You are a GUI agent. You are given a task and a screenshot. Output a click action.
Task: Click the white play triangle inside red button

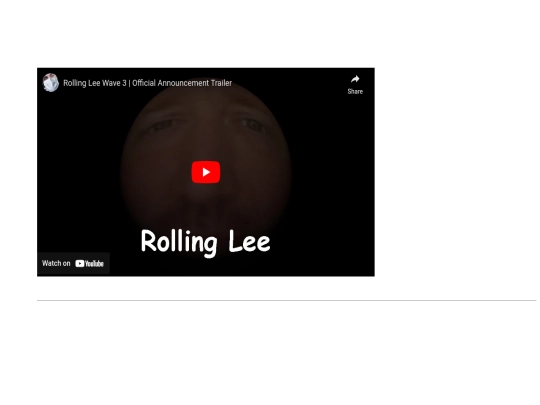206,172
